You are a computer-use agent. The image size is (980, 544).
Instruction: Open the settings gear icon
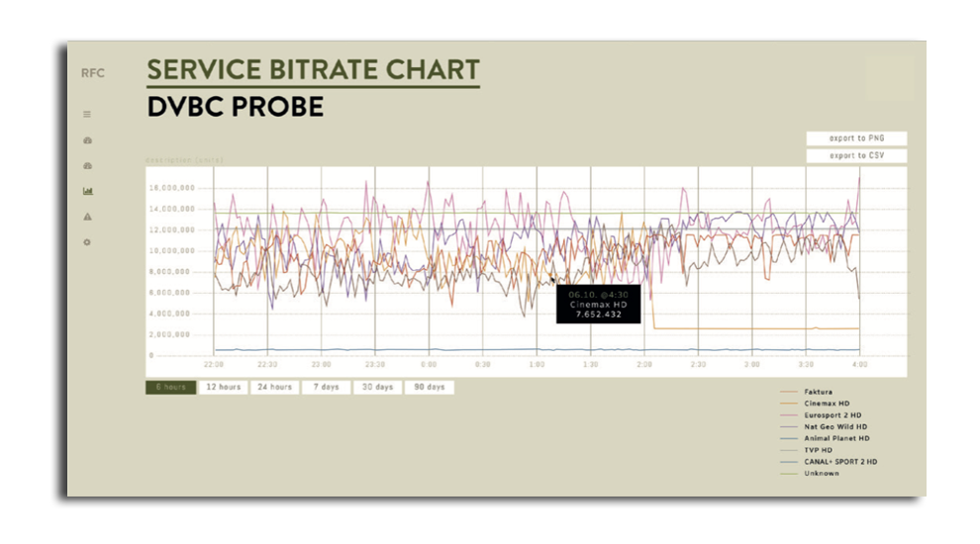[87, 242]
